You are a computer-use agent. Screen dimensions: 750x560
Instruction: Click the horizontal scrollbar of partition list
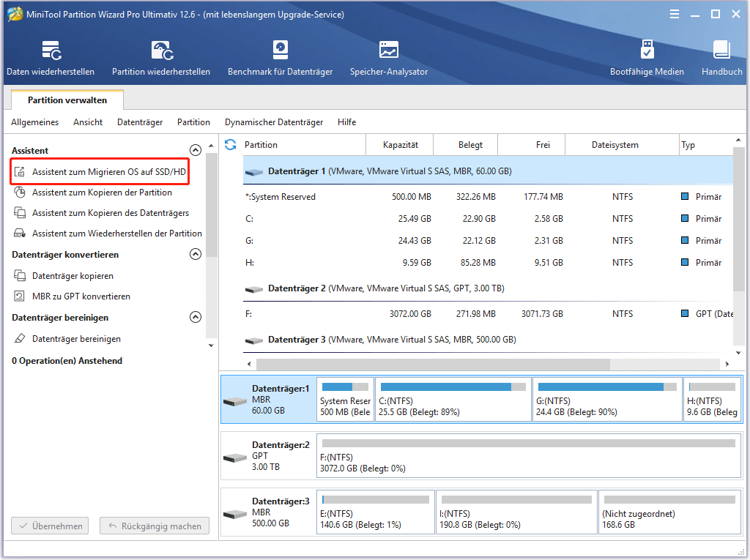pos(483,363)
